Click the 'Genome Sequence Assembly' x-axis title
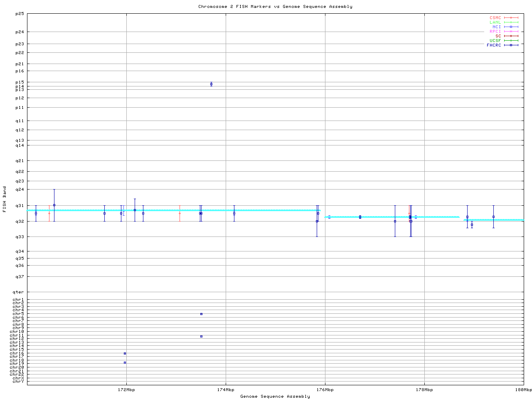 tap(275, 397)
